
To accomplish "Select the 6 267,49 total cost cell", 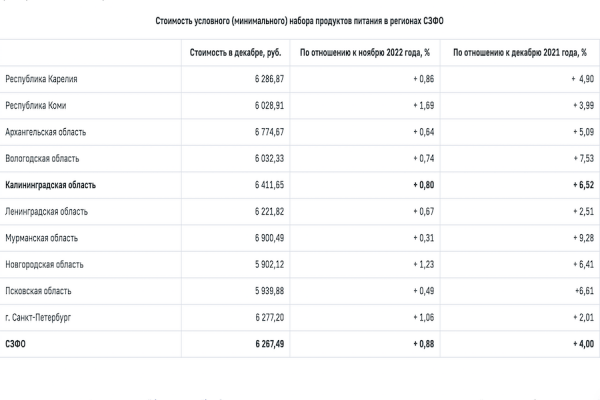I will 269,344.
